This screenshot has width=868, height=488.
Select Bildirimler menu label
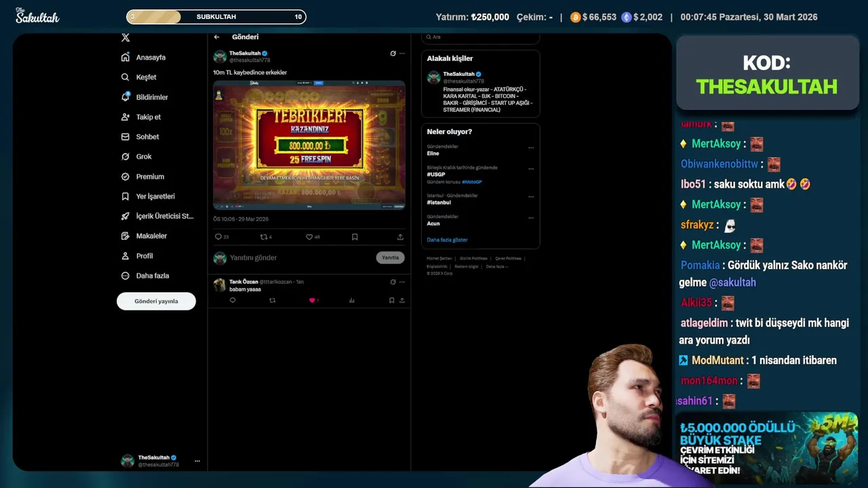[152, 97]
